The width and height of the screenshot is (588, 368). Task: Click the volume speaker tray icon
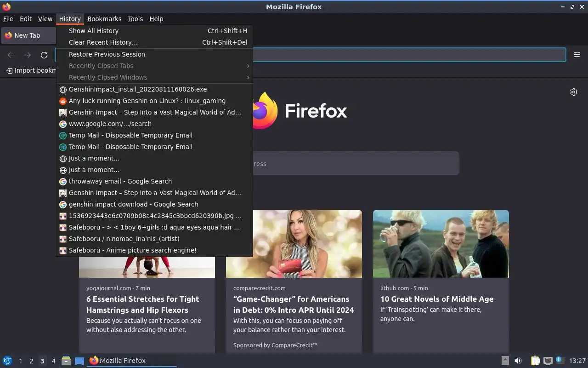[518, 361]
